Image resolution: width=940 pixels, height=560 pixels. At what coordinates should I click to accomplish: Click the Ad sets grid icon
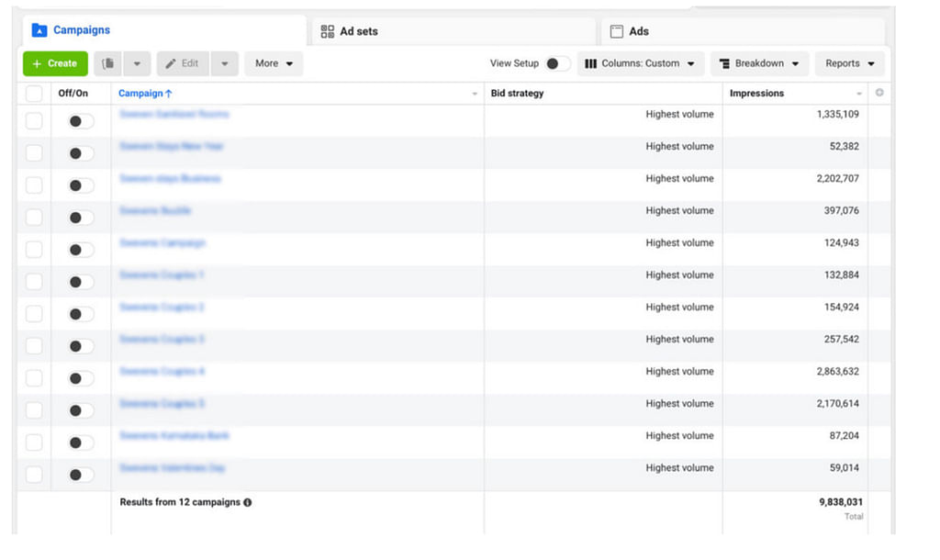[328, 31]
